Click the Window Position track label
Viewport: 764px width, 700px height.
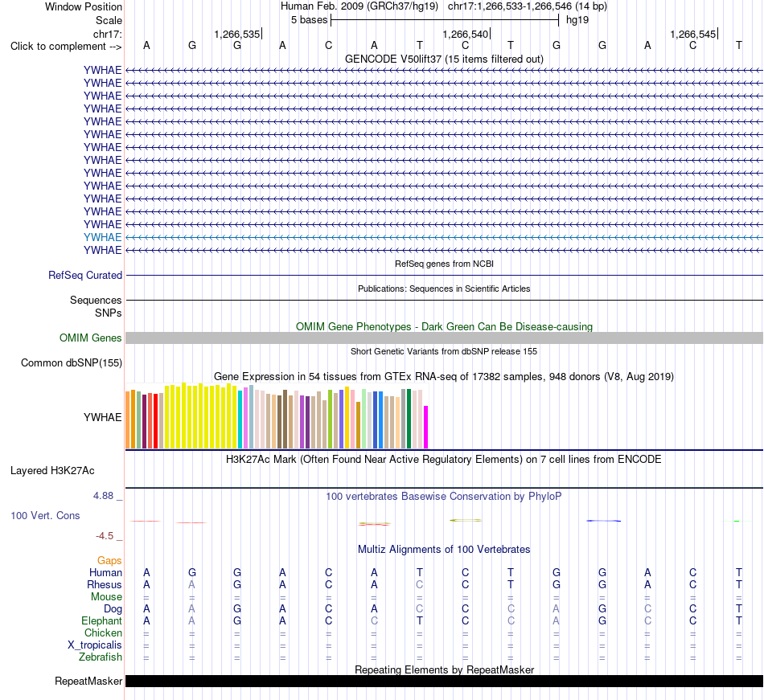click(x=84, y=6)
